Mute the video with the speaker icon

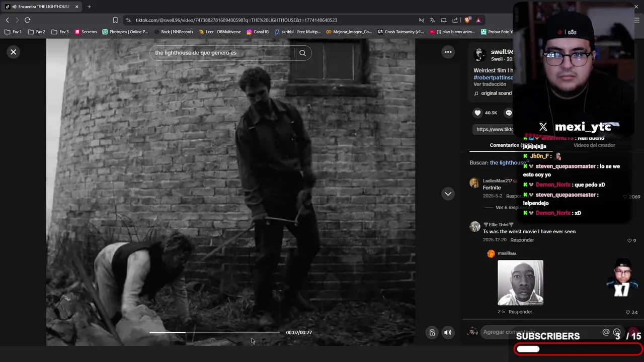click(448, 332)
